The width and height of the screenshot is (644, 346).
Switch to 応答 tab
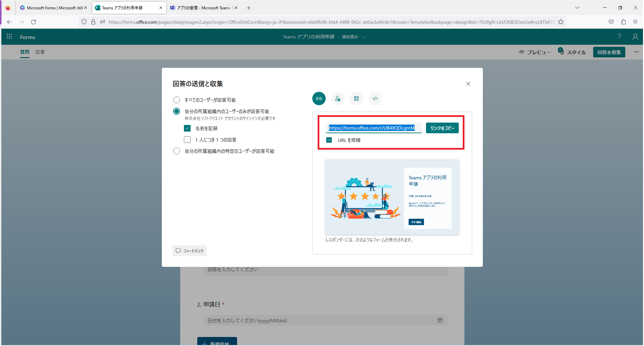(x=40, y=52)
